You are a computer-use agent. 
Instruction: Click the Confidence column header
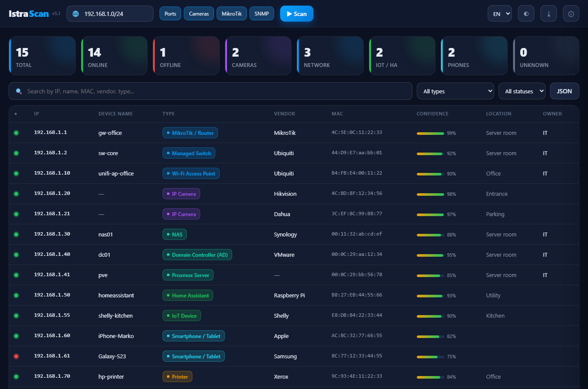click(433, 114)
